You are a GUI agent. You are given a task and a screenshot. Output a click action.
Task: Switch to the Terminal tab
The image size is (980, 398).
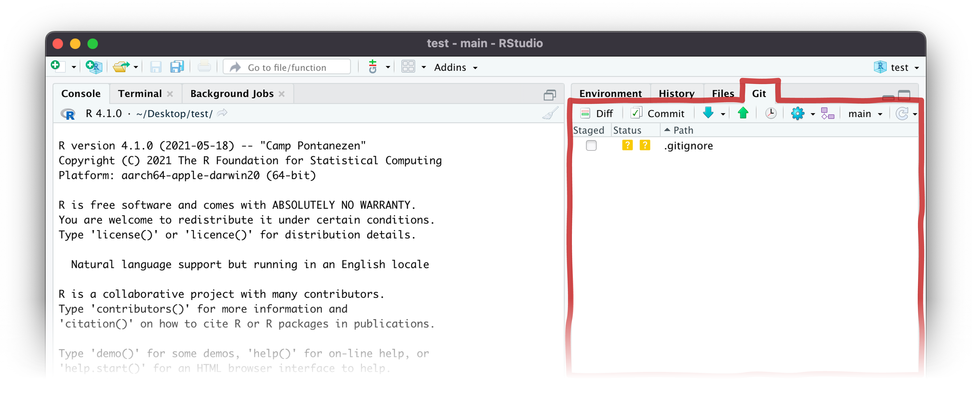[140, 93]
